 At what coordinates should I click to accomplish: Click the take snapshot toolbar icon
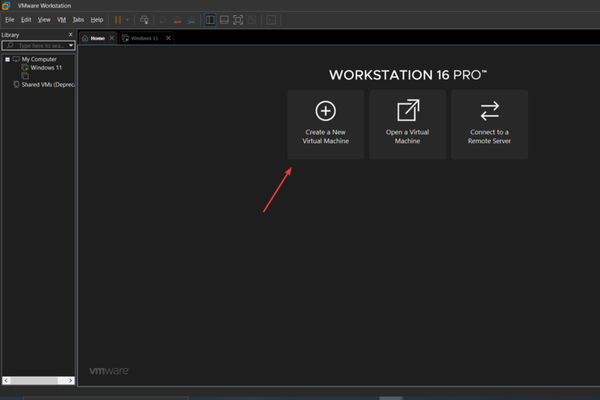163,20
